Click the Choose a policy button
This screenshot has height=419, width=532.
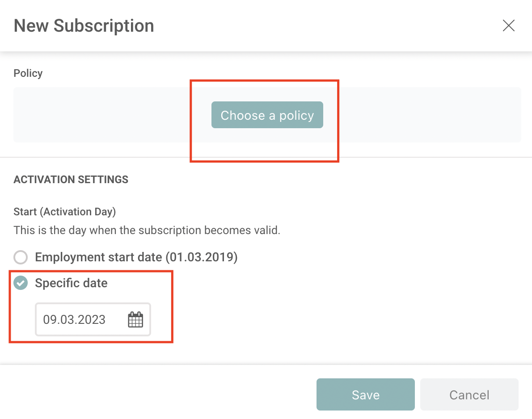click(x=267, y=115)
